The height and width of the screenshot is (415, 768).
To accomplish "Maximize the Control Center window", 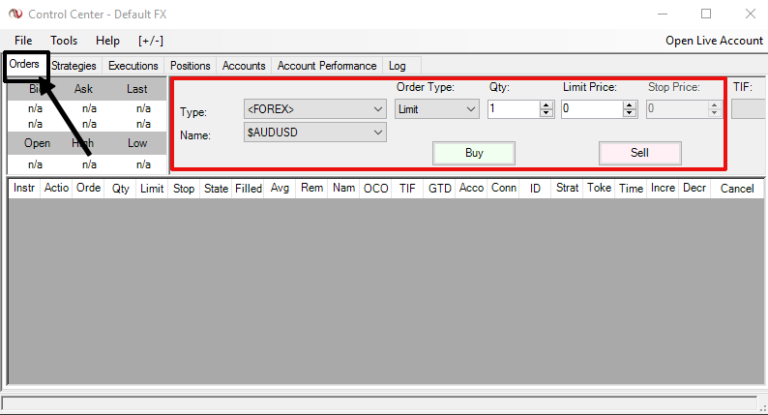I will pos(706,14).
